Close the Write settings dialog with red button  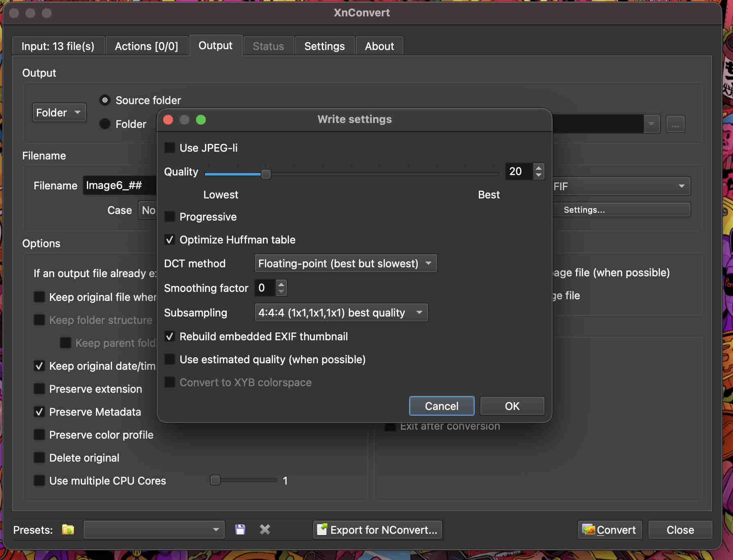click(x=168, y=120)
